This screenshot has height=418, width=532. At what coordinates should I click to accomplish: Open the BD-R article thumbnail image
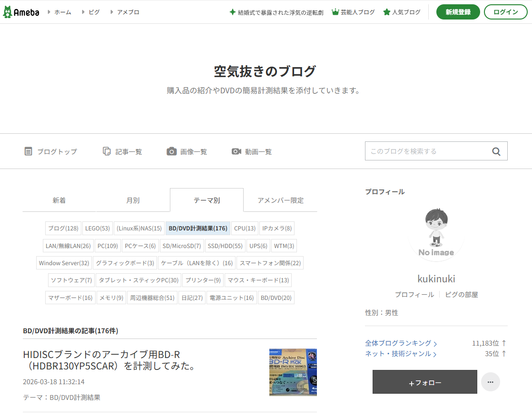tap(293, 372)
